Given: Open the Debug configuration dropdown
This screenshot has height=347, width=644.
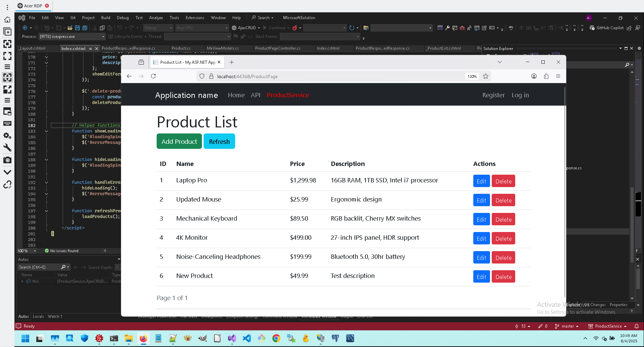Looking at the screenshot, I should (158, 28).
